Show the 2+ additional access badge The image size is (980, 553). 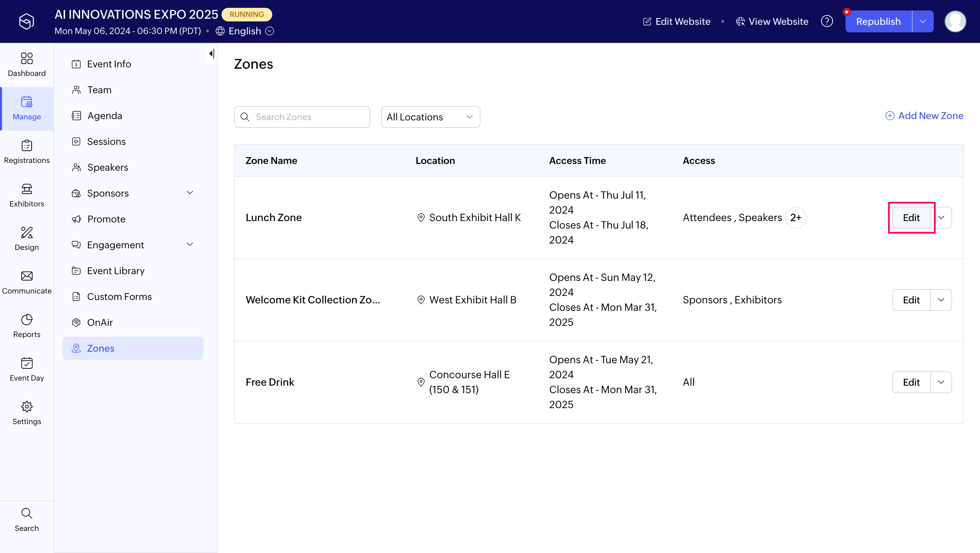pyautogui.click(x=796, y=218)
